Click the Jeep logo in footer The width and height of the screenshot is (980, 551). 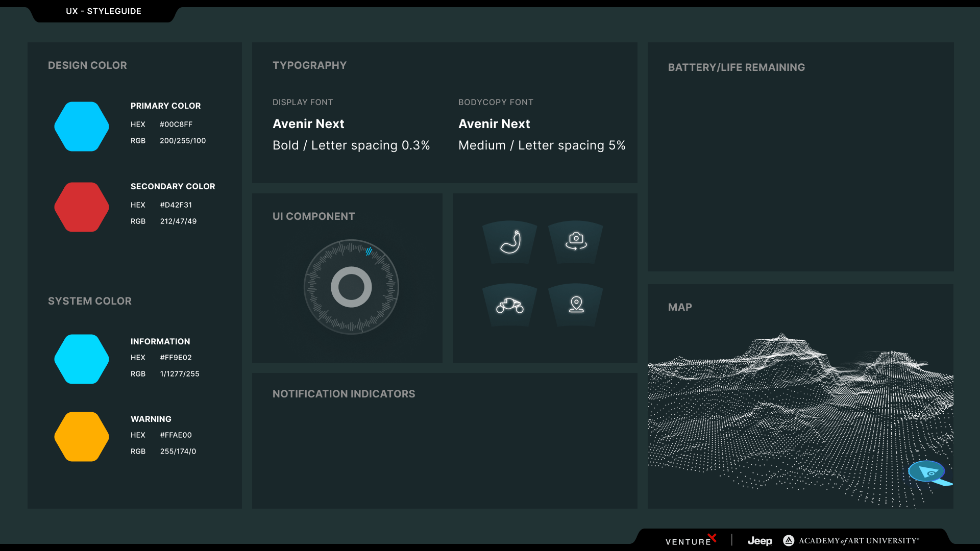point(759,541)
